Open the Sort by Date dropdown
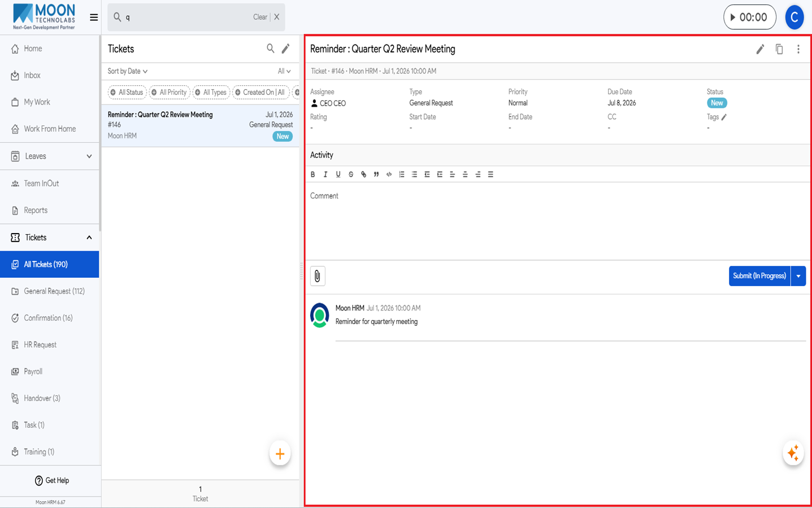Screen dimensions: 812x508 click(x=127, y=71)
